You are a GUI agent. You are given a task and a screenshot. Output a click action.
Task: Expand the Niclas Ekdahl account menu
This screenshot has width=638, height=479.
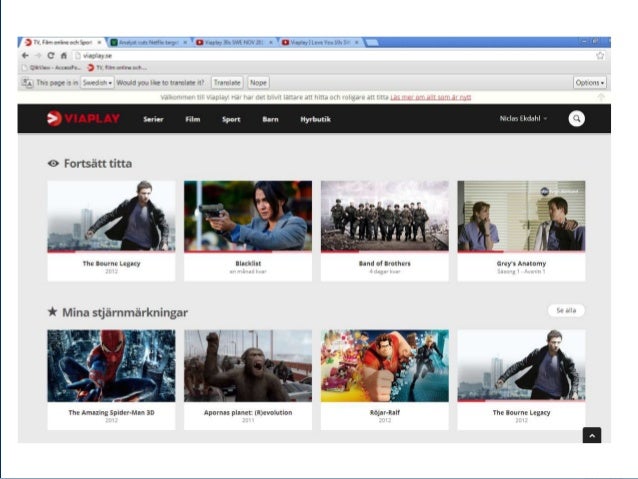point(523,118)
